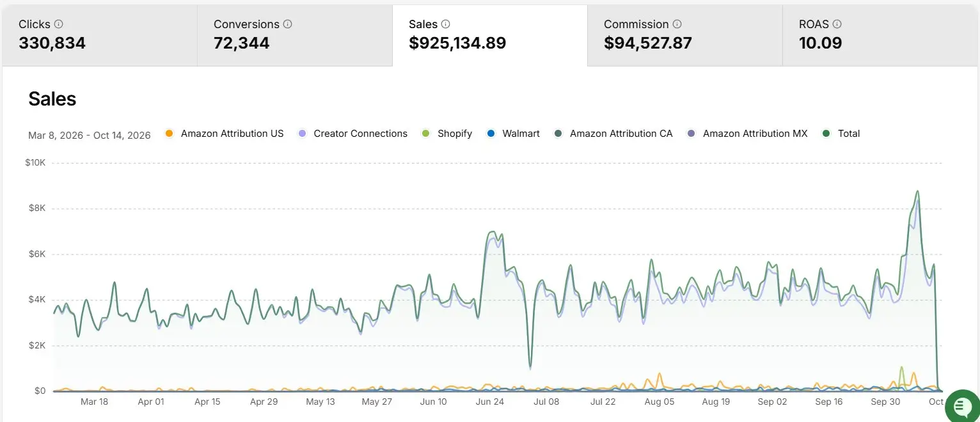
Task: Click the Sep 30 x-axis date label
Action: pos(885,402)
